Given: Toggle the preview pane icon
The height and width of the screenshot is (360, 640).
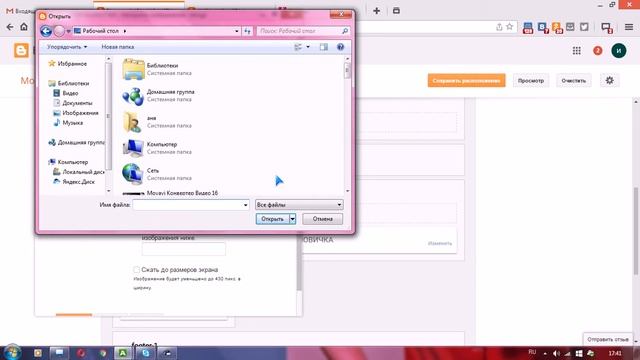Looking at the screenshot, I should pyautogui.click(x=324, y=47).
